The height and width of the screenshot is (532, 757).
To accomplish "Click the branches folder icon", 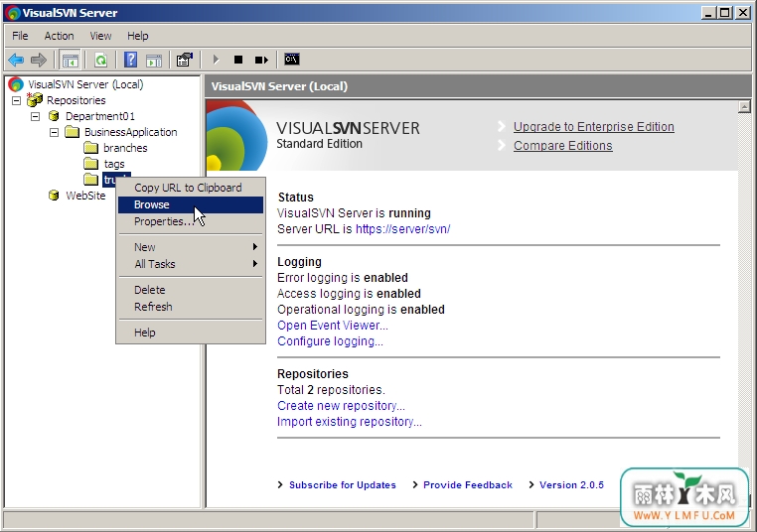I will 90,148.
